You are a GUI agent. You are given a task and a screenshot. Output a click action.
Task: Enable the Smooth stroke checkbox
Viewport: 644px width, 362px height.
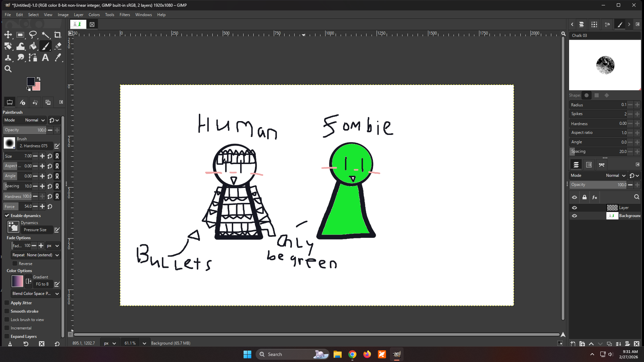coord(7,311)
